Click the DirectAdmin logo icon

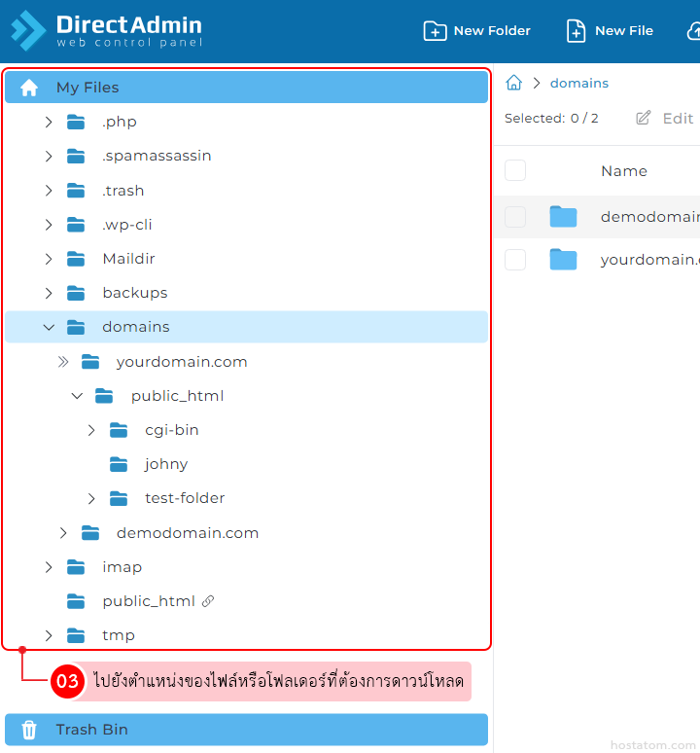pyautogui.click(x=28, y=31)
